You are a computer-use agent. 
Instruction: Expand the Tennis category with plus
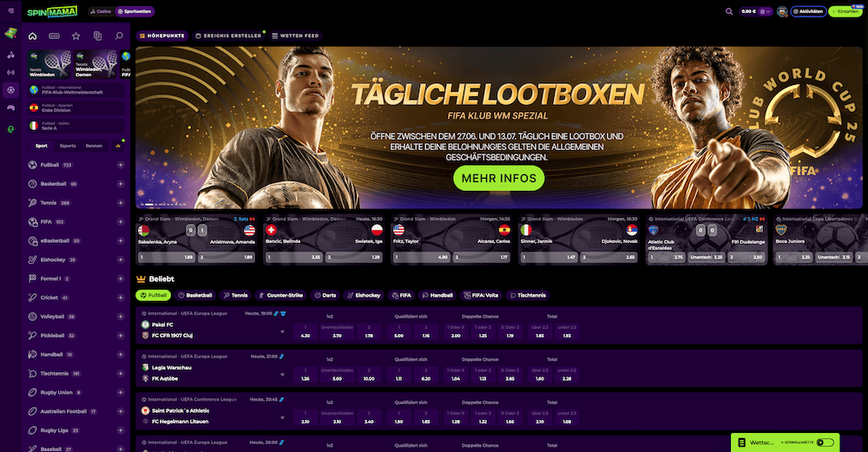pos(120,203)
